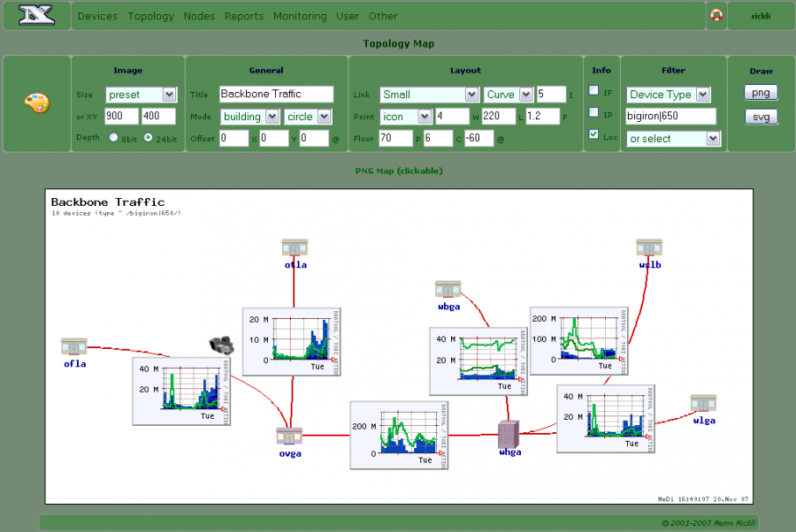Open the Monitoring menu
The width and height of the screenshot is (796, 532).
[299, 16]
